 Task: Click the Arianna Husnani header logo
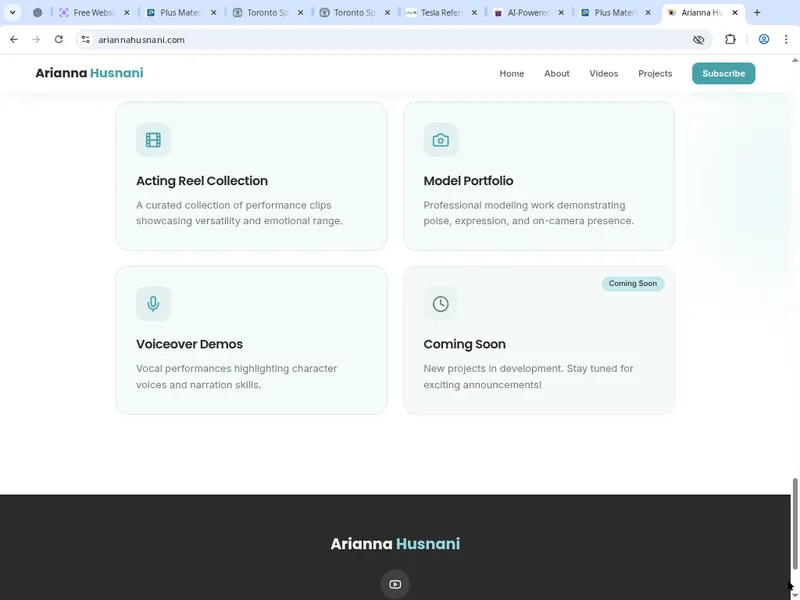coord(89,73)
